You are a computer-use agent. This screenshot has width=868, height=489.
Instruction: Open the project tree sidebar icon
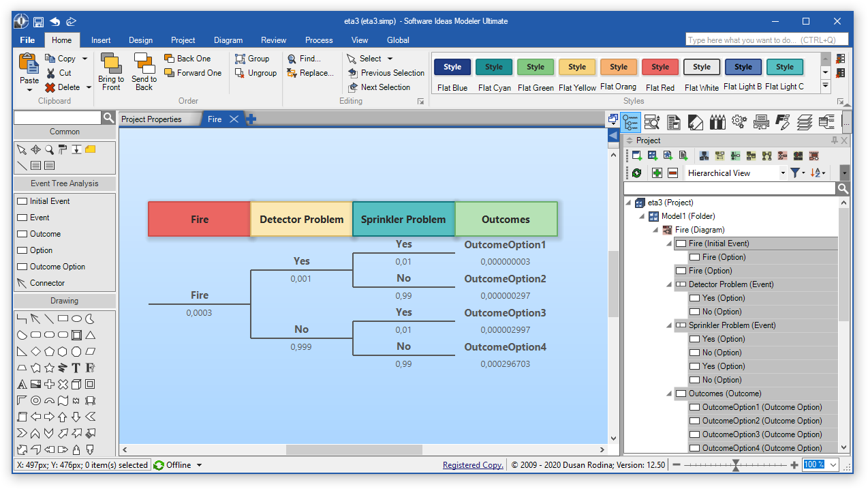tap(631, 122)
